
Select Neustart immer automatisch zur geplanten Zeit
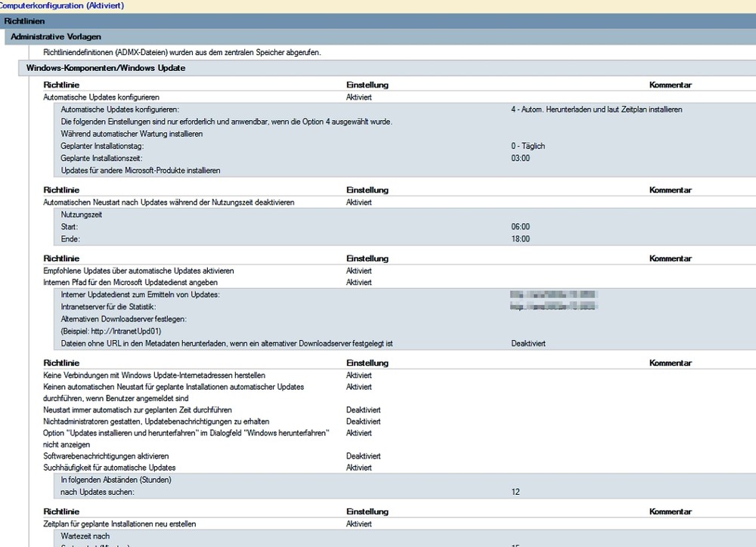pyautogui.click(x=127, y=409)
